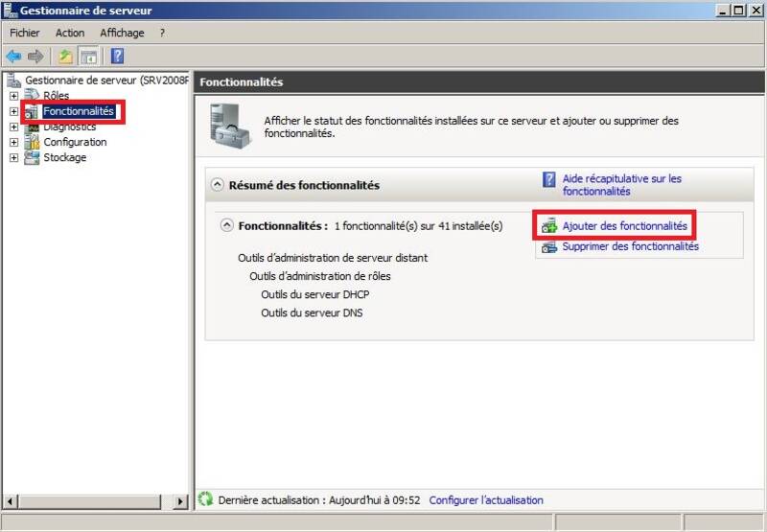Click the Ajouter des fonctionnalités icon
Screen dimensions: 767x532
(x=549, y=226)
